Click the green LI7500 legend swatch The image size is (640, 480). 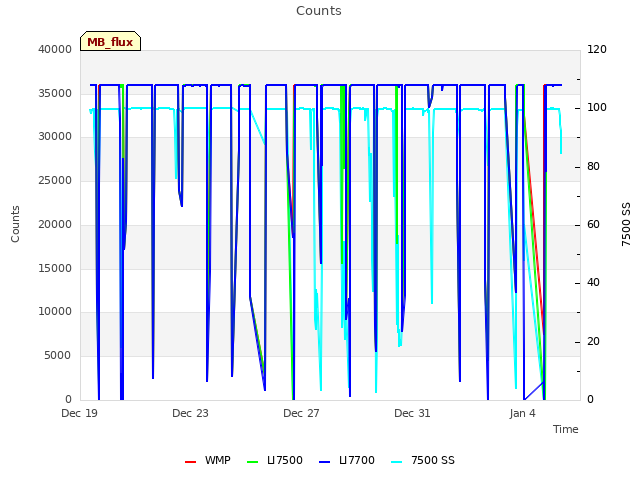253,461
